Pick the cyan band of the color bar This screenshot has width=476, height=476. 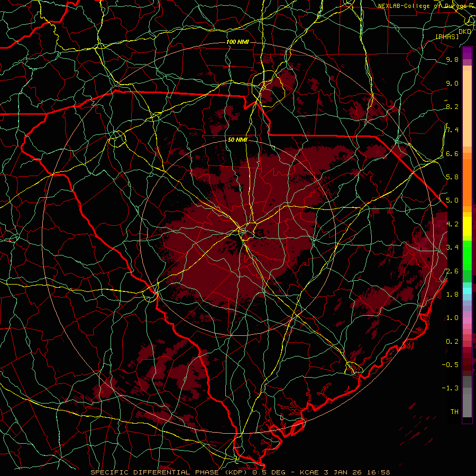[467, 291]
